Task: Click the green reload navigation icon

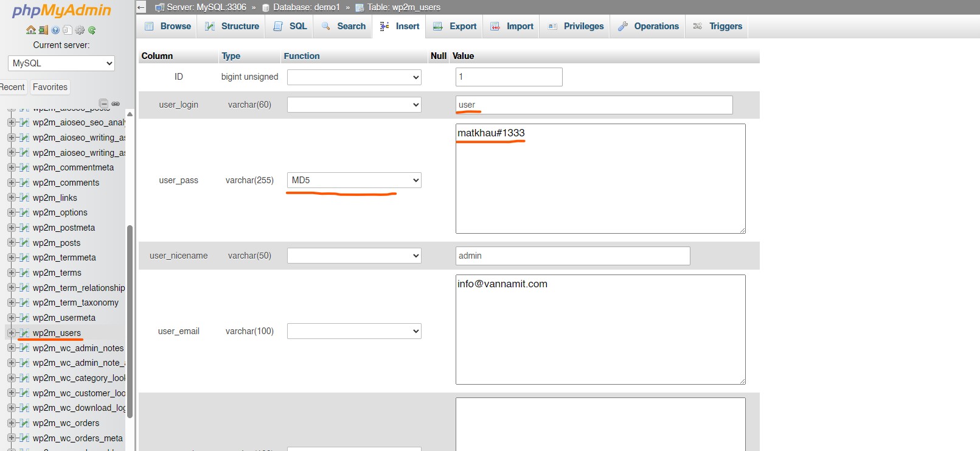Action: 92,30
